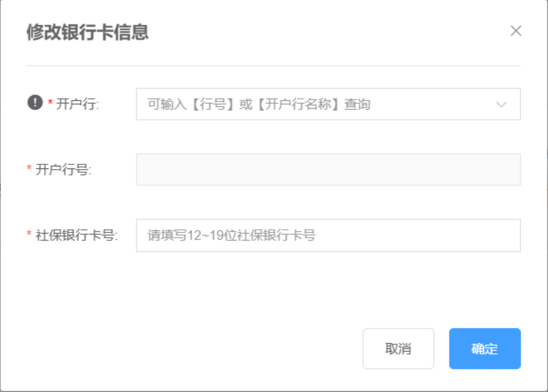Screen dimensions: 548x392
Task: Expand the 开户行 dropdown chevron arrow
Action: tap(501, 104)
